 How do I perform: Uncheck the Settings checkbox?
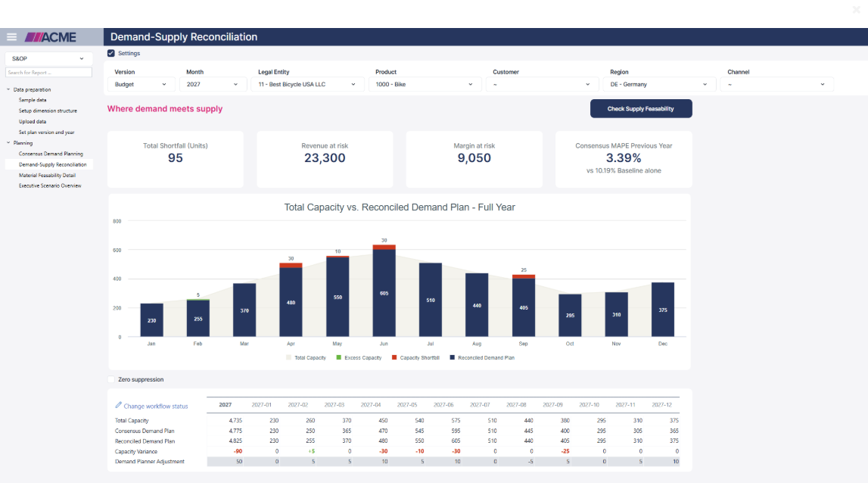pyautogui.click(x=111, y=53)
